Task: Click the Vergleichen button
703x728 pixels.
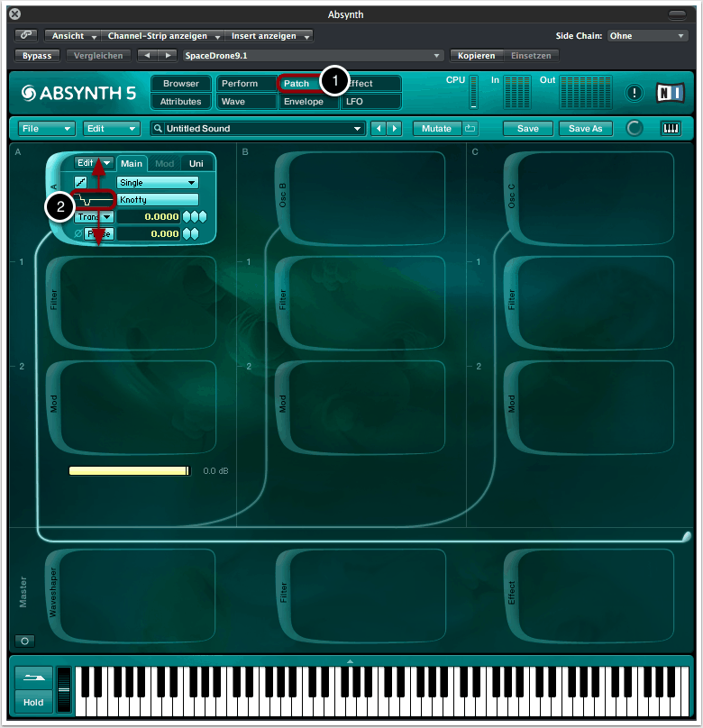Action: click(98, 56)
